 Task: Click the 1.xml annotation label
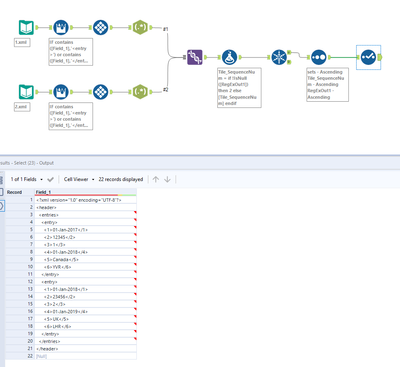coord(22,43)
